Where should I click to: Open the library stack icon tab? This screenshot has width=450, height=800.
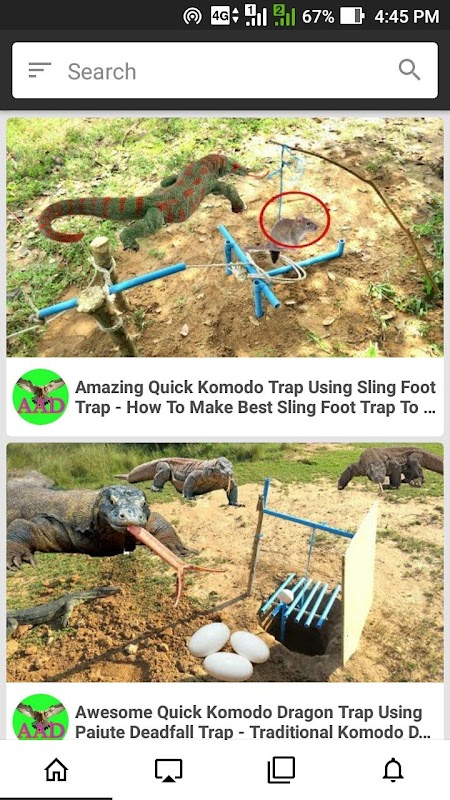tap(281, 770)
